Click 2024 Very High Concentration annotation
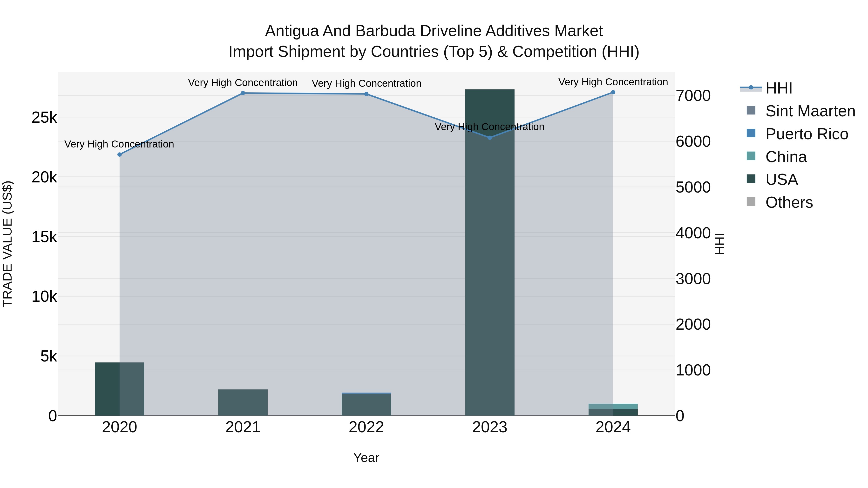The height and width of the screenshot is (488, 868). 613,82
